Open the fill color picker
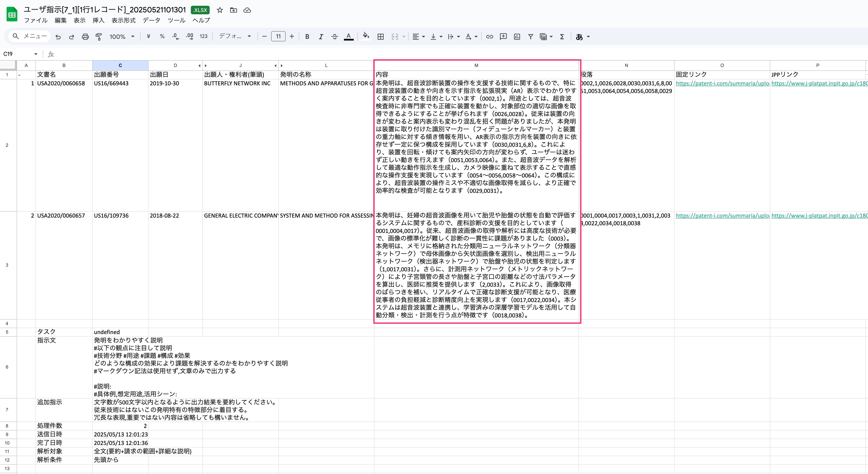 pyautogui.click(x=366, y=36)
